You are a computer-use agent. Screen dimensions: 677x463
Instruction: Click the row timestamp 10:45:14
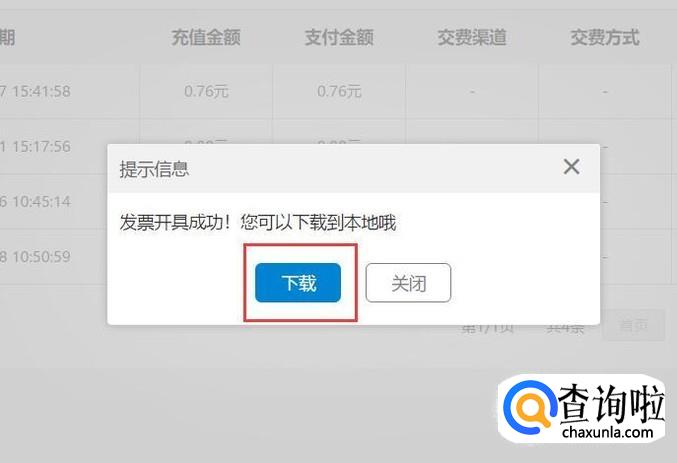[x=41, y=201]
